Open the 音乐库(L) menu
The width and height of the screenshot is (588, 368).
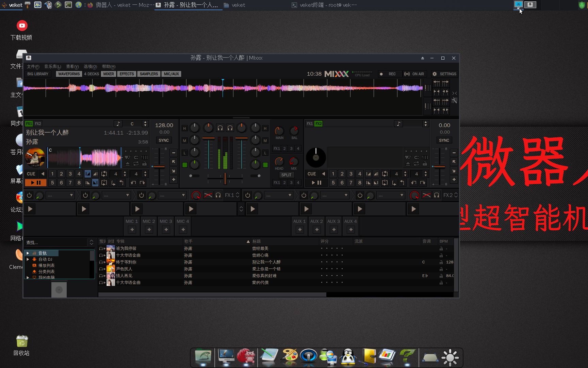tap(53, 66)
